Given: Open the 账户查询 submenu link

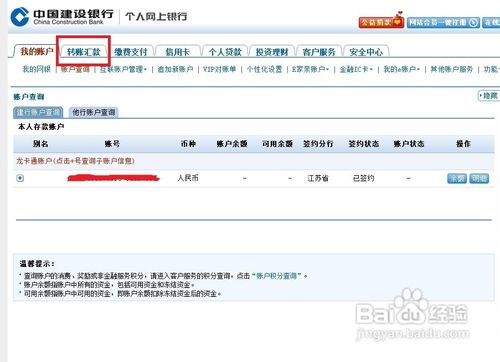Looking at the screenshot, I should tap(75, 69).
